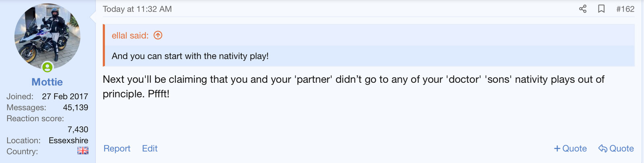Click the 7,430 reaction score
The image size is (644, 163).
78,129
